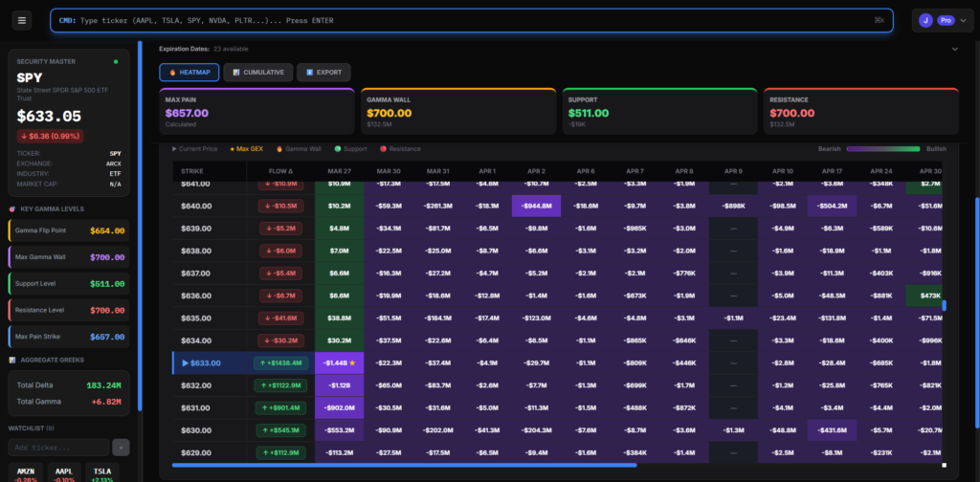Click the flame icon on HEATMAP tab
The width and height of the screenshot is (980, 482).
pos(172,73)
